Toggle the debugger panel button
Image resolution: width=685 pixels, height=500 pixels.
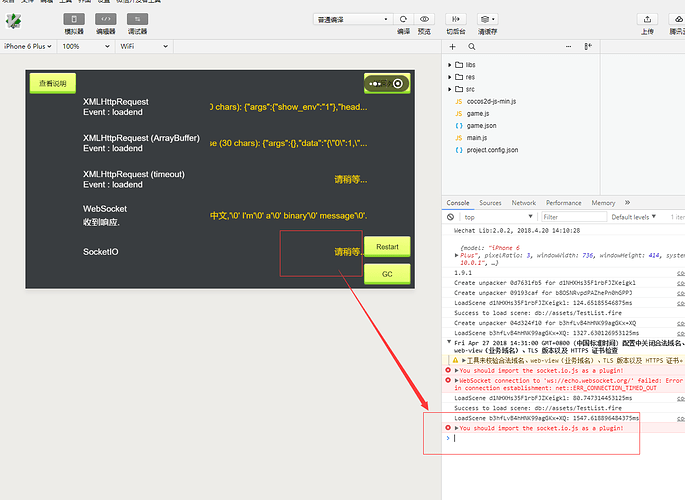(x=138, y=19)
